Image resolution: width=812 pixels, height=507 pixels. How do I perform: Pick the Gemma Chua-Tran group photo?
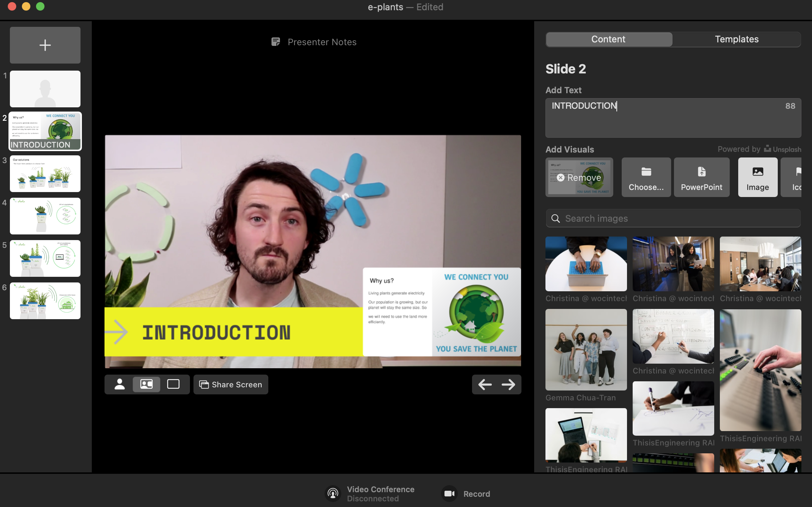[586, 350]
